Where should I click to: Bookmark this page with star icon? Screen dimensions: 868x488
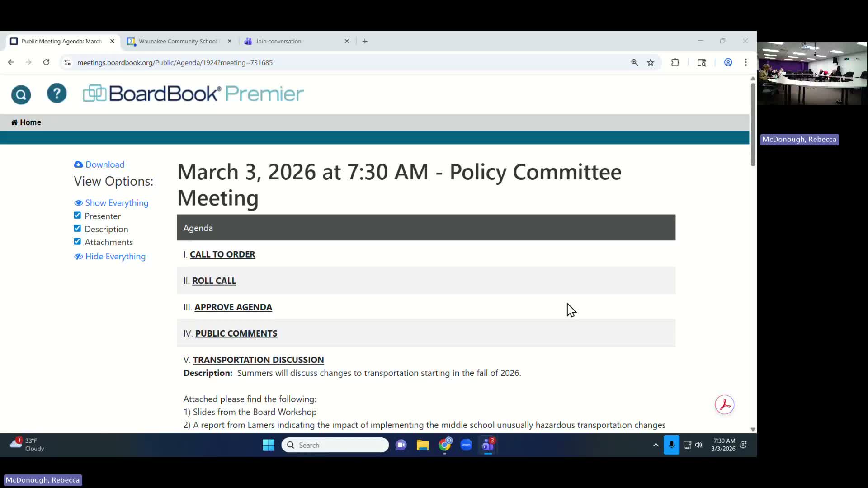click(651, 63)
